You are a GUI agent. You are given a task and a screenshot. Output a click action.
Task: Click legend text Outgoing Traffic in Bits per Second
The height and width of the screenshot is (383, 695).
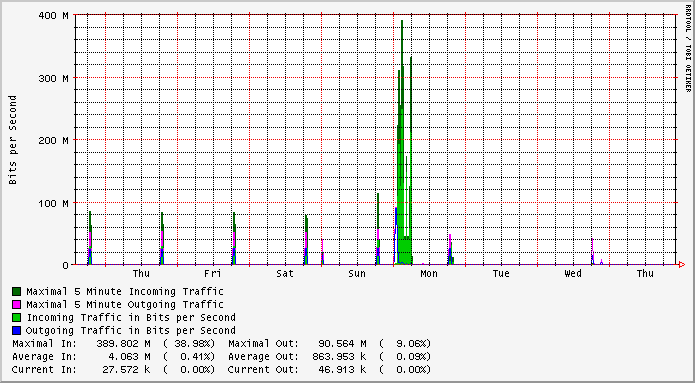tap(131, 330)
